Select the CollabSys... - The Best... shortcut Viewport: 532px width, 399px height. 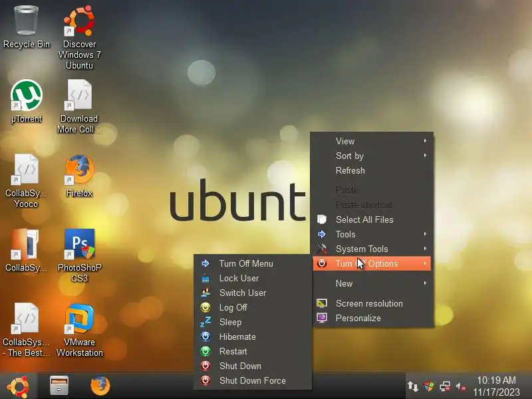click(26, 319)
